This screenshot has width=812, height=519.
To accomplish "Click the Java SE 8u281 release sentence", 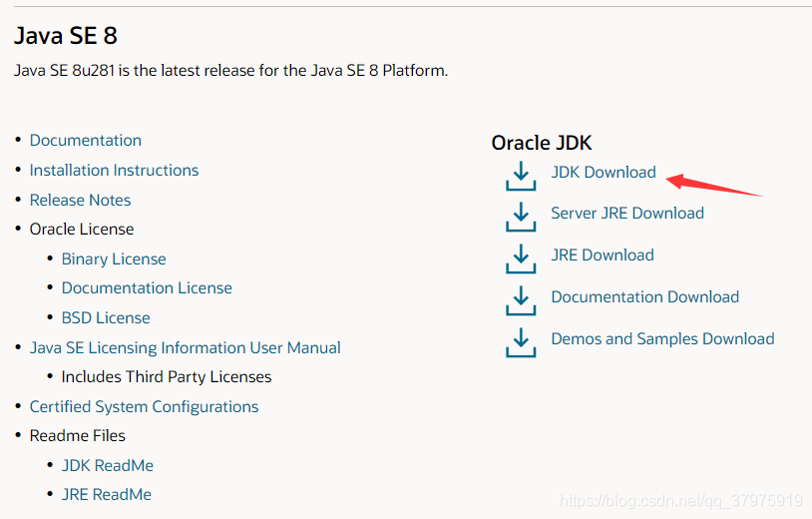I will pos(231,71).
